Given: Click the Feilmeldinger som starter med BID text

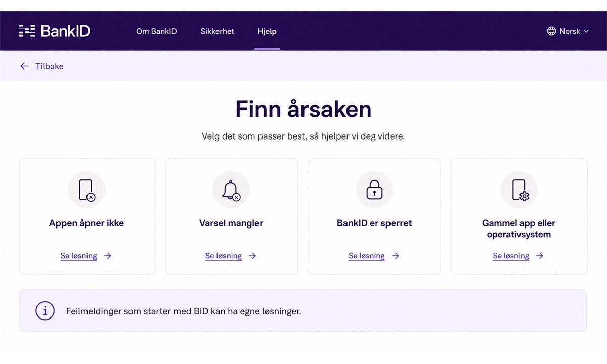Looking at the screenshot, I should coord(184,311).
